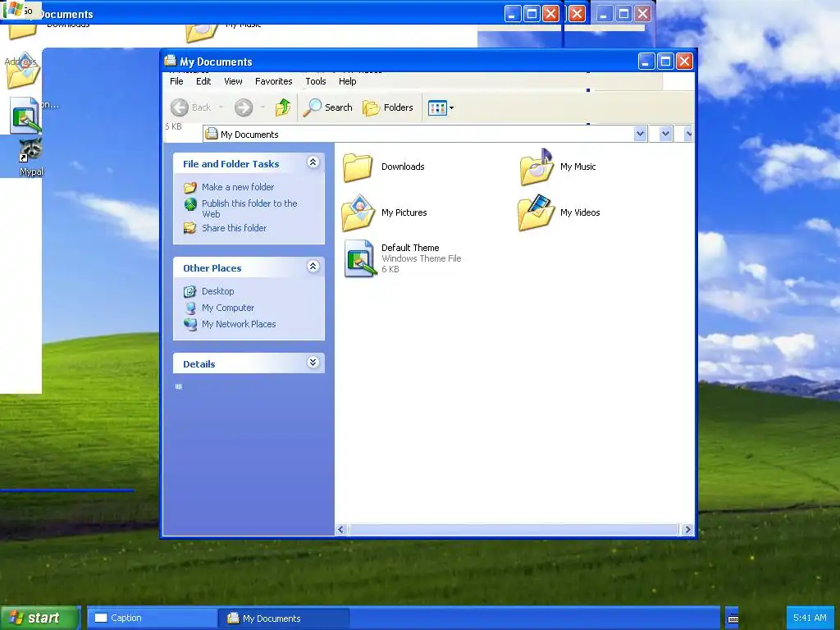This screenshot has width=840, height=630.
Task: Click the Share this folder icon
Action: [x=190, y=228]
